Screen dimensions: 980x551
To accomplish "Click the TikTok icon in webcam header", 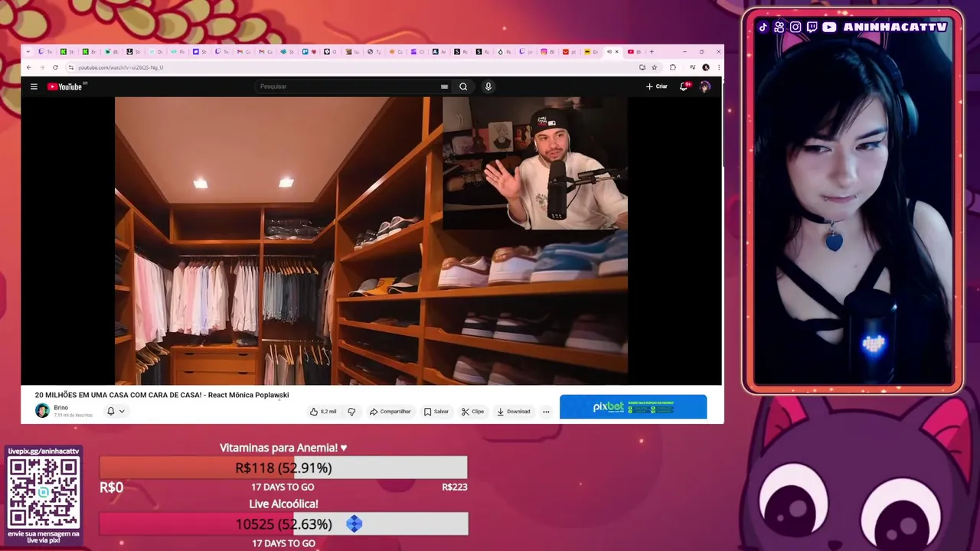I will coord(763,27).
